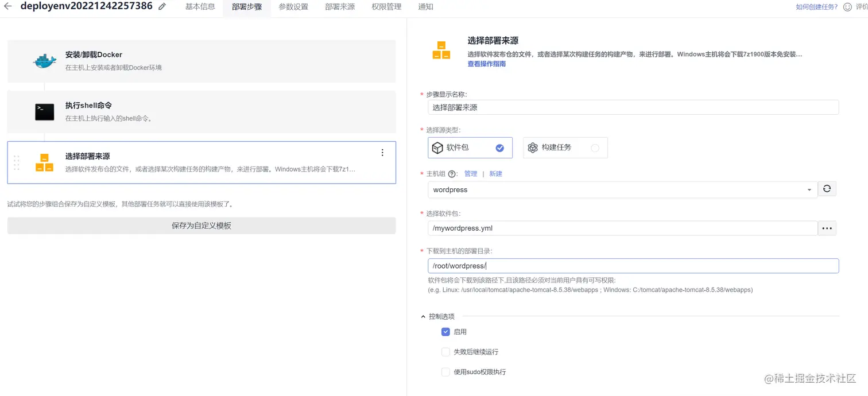The height and width of the screenshot is (396, 868).
Task: Refresh the host group list
Action: pos(827,189)
